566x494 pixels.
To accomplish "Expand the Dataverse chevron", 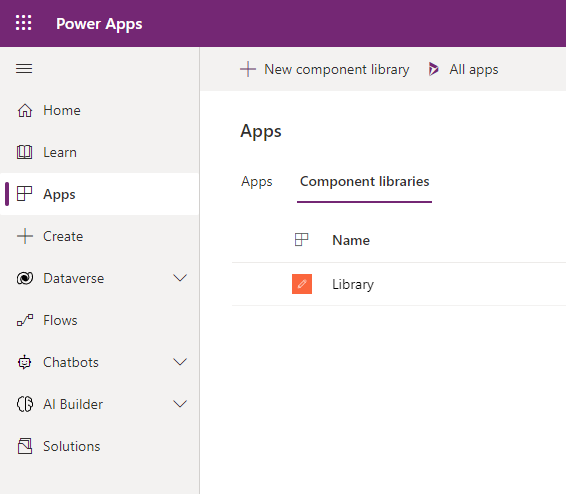I will [180, 278].
